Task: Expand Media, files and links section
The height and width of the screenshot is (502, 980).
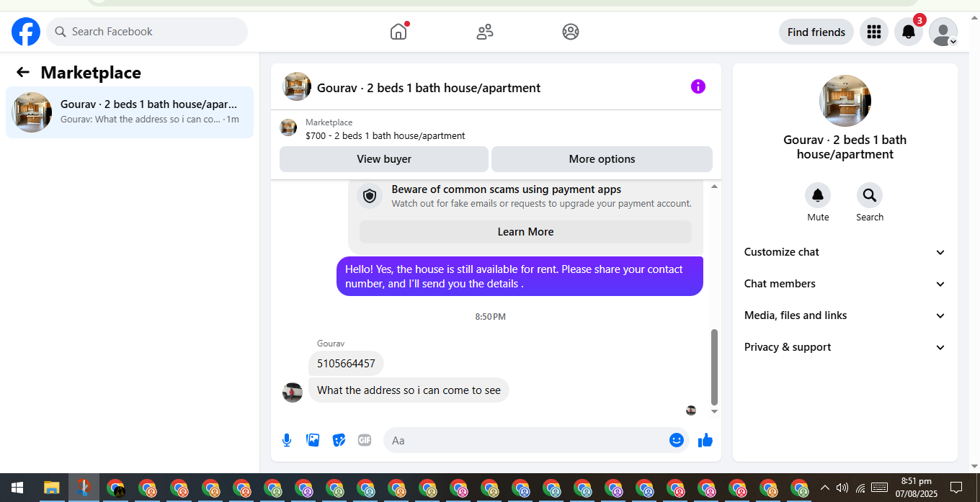Action: [x=845, y=315]
